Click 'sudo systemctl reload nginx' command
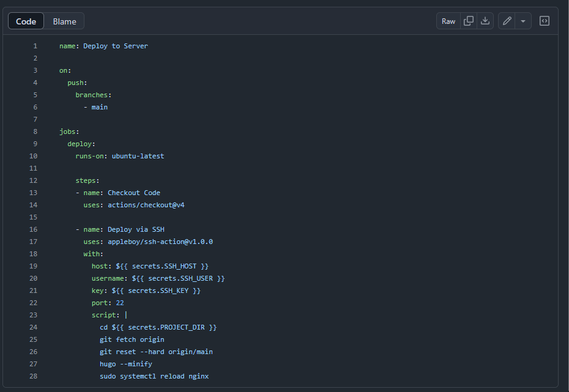 coord(154,377)
